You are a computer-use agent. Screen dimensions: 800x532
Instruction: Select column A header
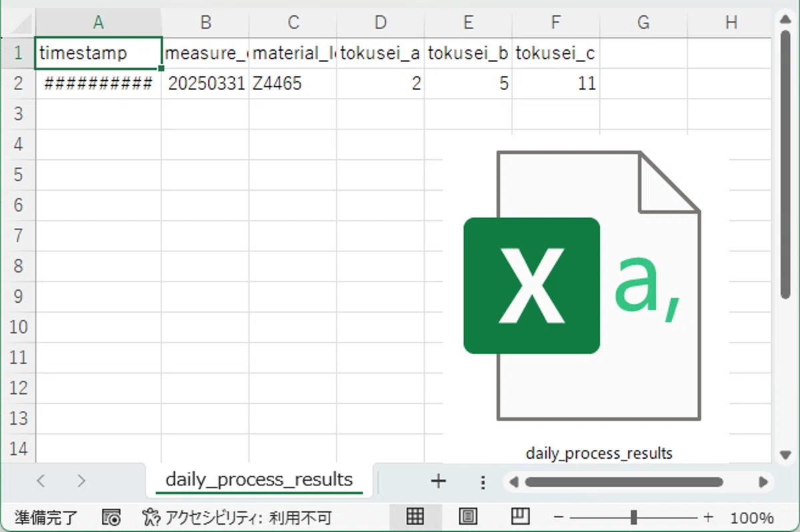point(98,23)
